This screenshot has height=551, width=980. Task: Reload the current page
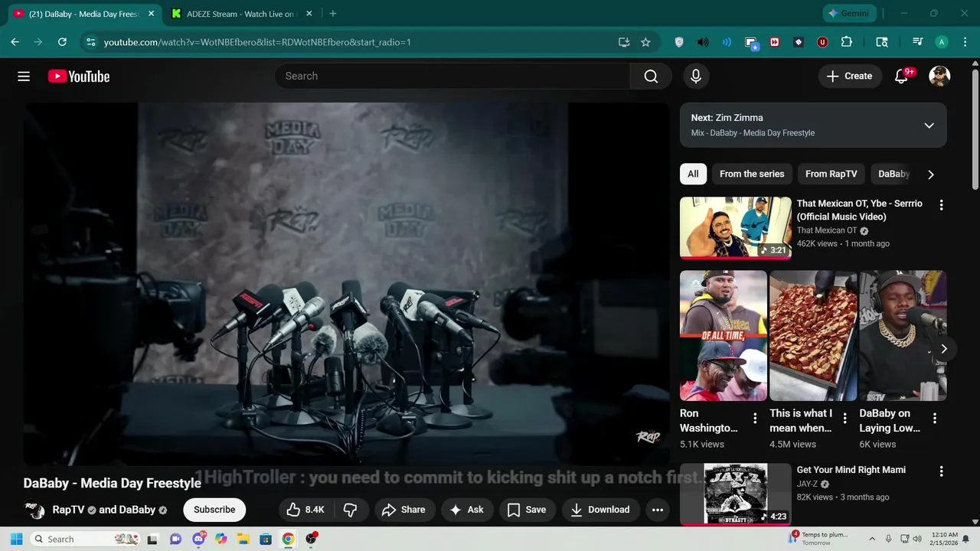pos(62,42)
